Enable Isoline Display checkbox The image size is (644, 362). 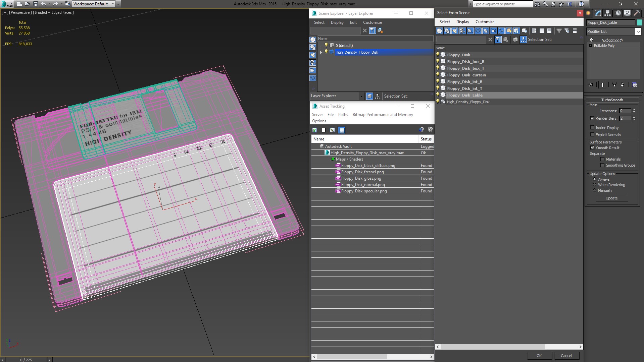click(592, 128)
